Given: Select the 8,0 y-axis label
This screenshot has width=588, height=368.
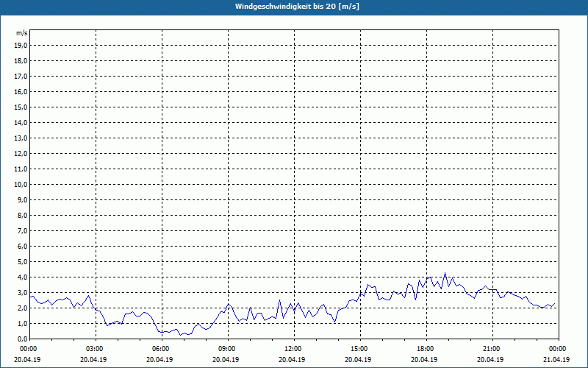Looking at the screenshot, I should 22,216.
